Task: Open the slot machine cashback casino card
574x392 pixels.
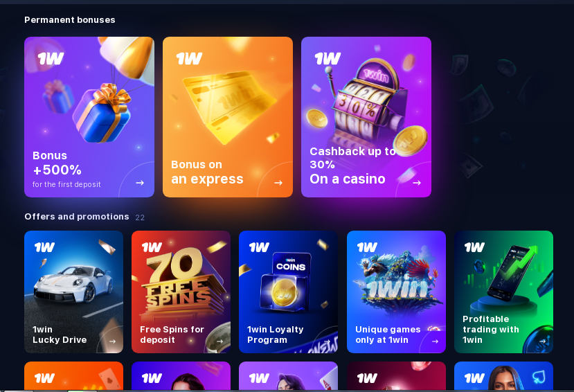Action: click(366, 117)
